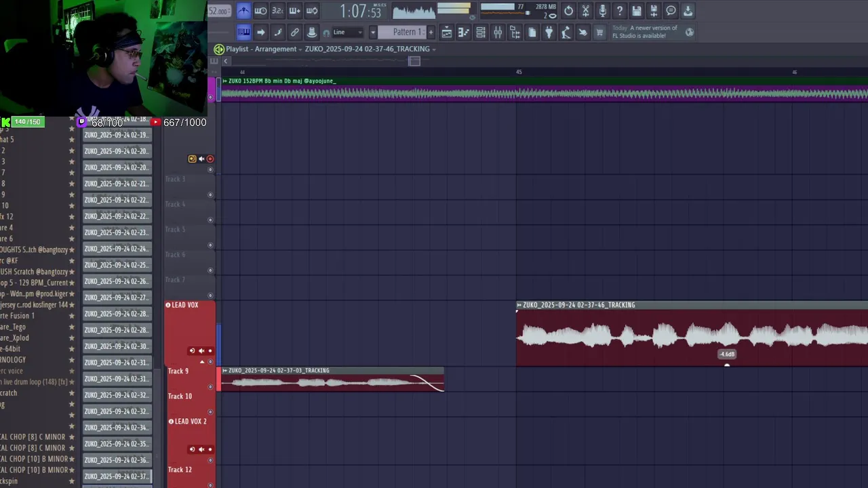The width and height of the screenshot is (868, 488).
Task: Open the chat bubble toolbar icon
Action: pyautogui.click(x=671, y=11)
